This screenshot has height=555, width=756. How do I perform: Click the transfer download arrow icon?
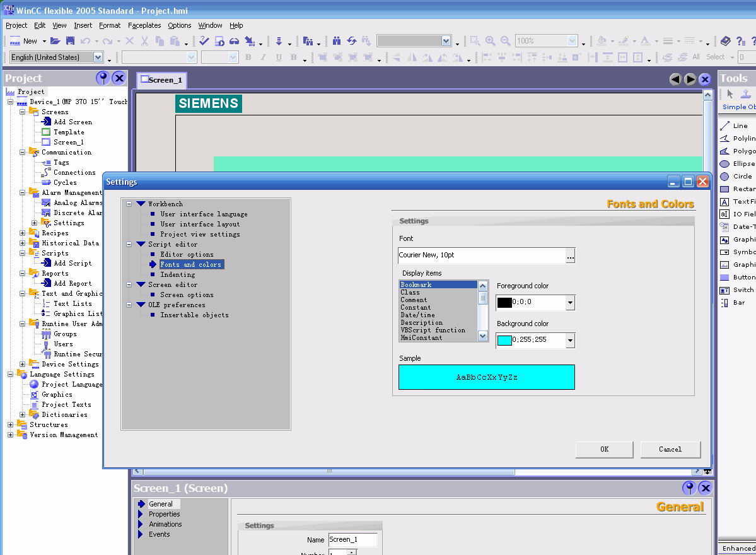click(279, 41)
